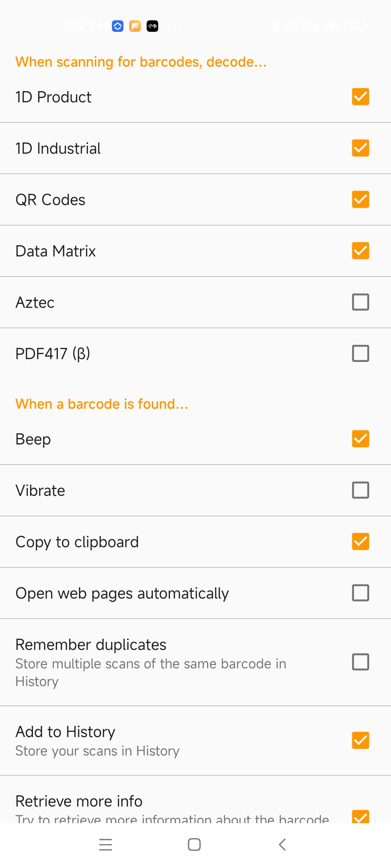Uncheck the QR Codes checkbox
Image resolution: width=391 pixels, height=868 pixels.
point(360,199)
